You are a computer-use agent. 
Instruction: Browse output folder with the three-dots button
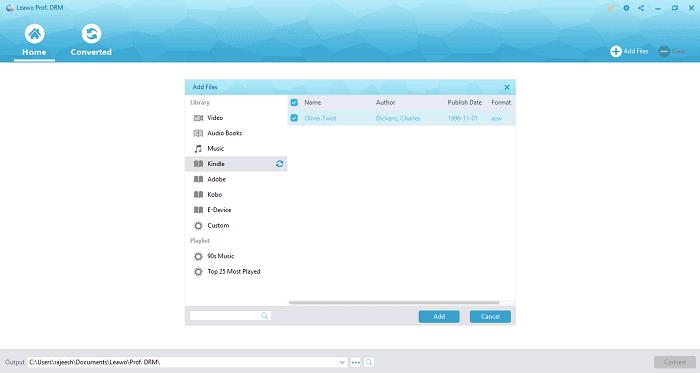[355, 362]
